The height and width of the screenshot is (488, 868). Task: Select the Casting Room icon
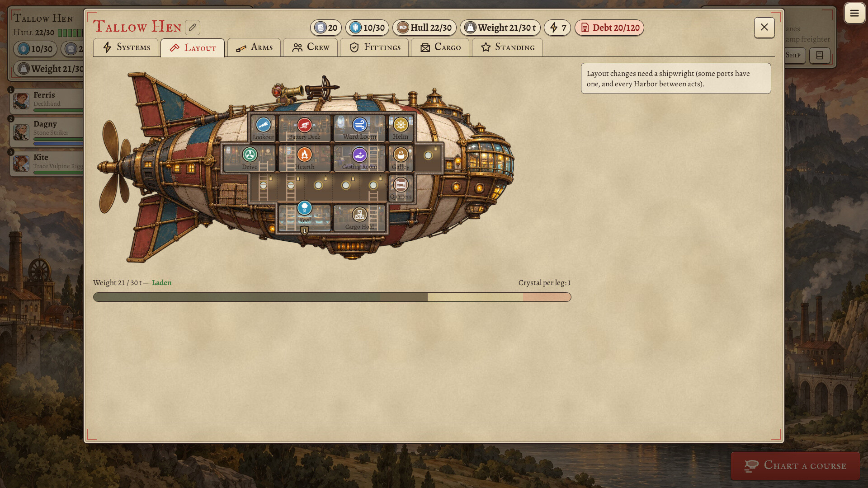[359, 155]
